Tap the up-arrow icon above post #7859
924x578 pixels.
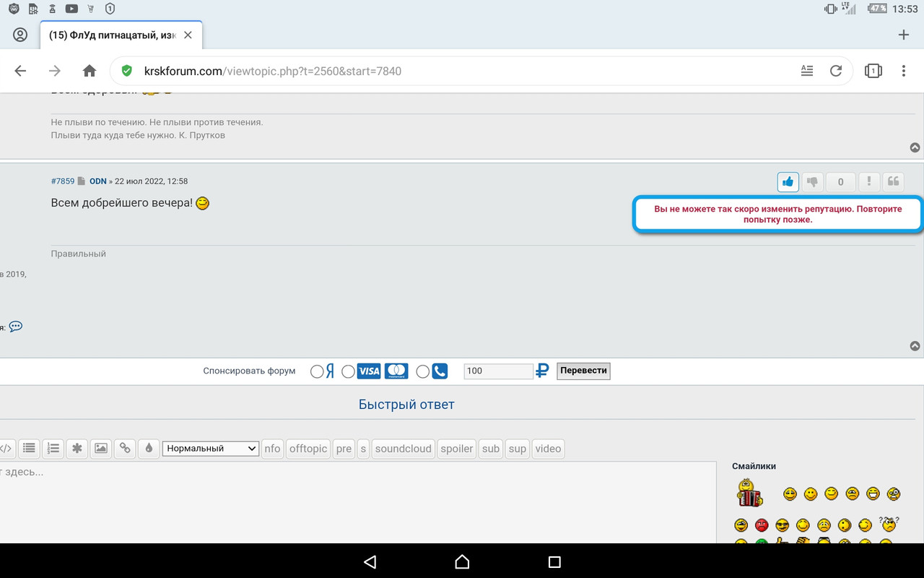tap(915, 147)
